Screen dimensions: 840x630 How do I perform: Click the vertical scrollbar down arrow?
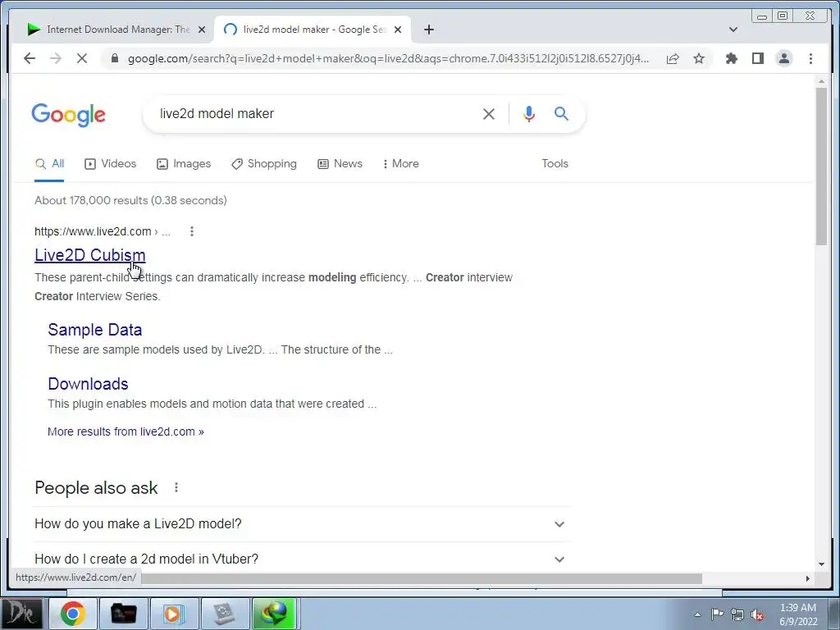(821, 564)
